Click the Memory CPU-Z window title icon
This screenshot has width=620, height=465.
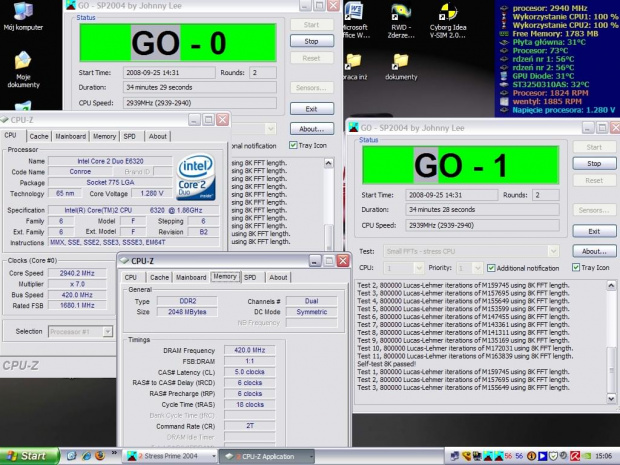pos(125,261)
